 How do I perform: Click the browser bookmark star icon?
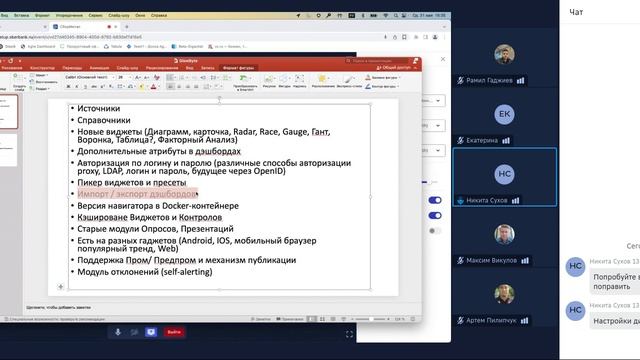click(x=404, y=37)
